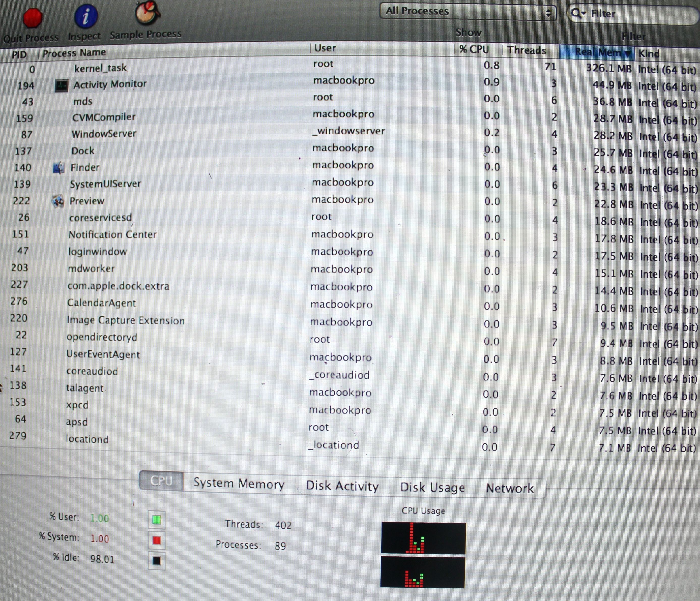700x601 pixels.
Task: Select the Finder icon in the process list
Action: (x=59, y=168)
